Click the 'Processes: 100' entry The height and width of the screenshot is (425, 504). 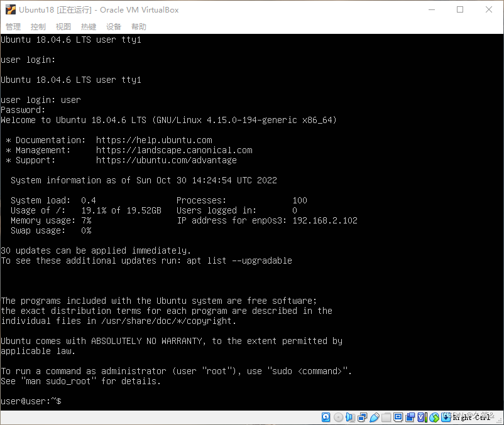[242, 200]
